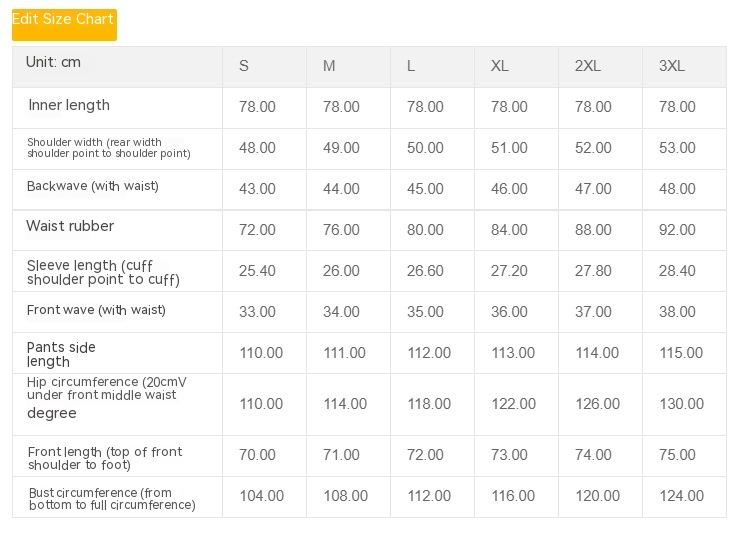The width and height of the screenshot is (739, 538).
Task: Select the 2XL size column header
Action: (x=588, y=66)
